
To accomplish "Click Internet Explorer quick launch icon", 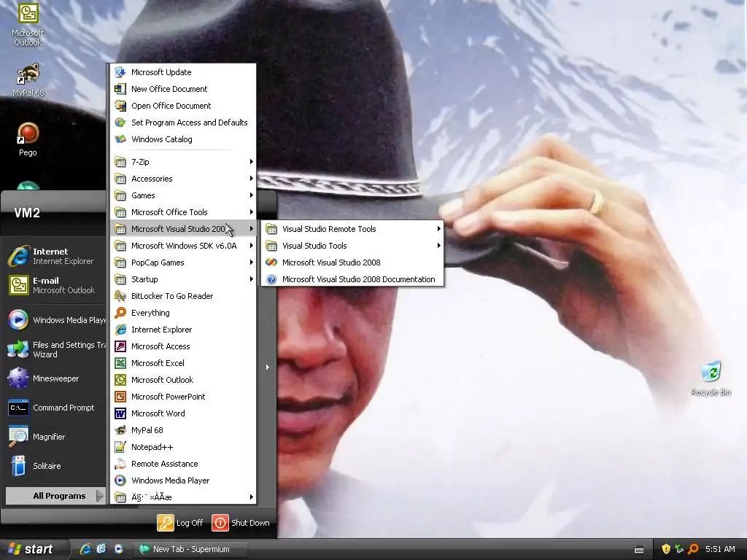I will pyautogui.click(x=85, y=549).
